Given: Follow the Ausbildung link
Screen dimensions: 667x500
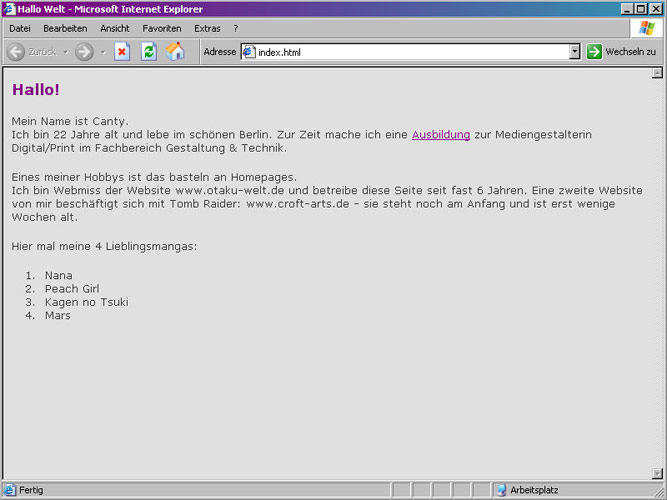Looking at the screenshot, I should tap(441, 134).
